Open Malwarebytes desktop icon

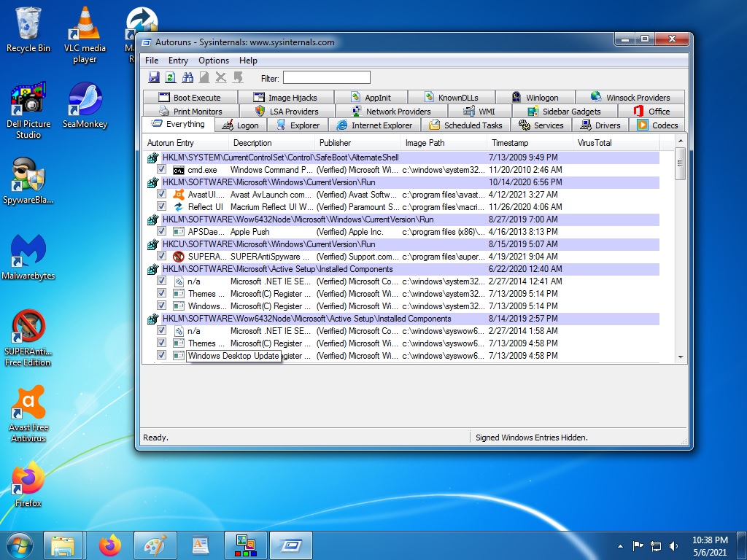click(x=28, y=257)
